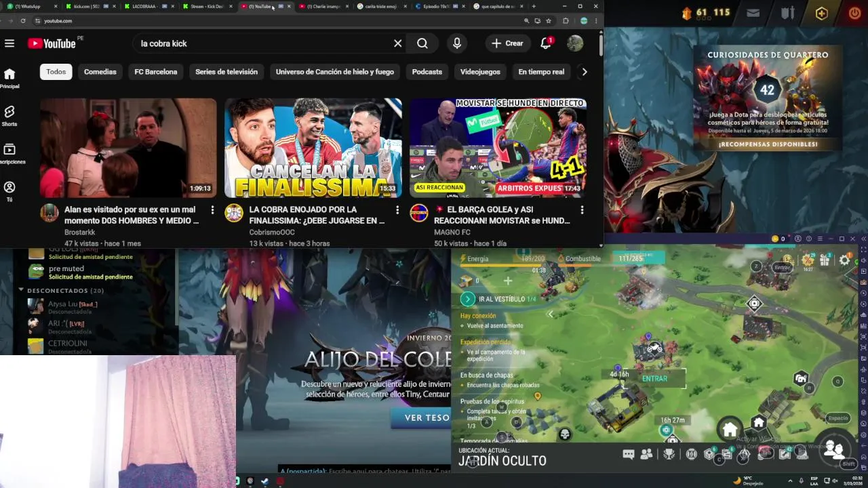Open the game percent discount offer icon
This screenshot has width=868, height=488.
(807, 260)
